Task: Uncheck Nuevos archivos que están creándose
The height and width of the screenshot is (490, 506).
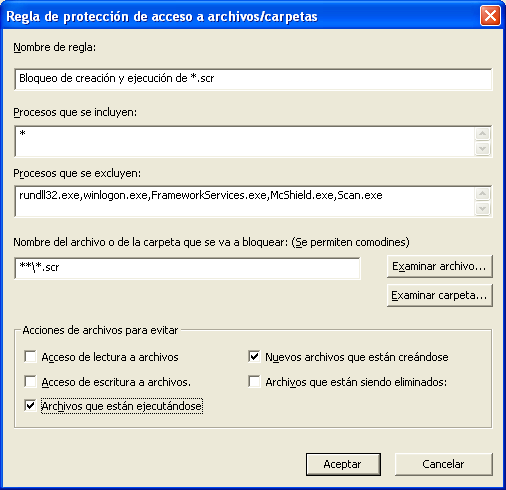Action: point(254,356)
